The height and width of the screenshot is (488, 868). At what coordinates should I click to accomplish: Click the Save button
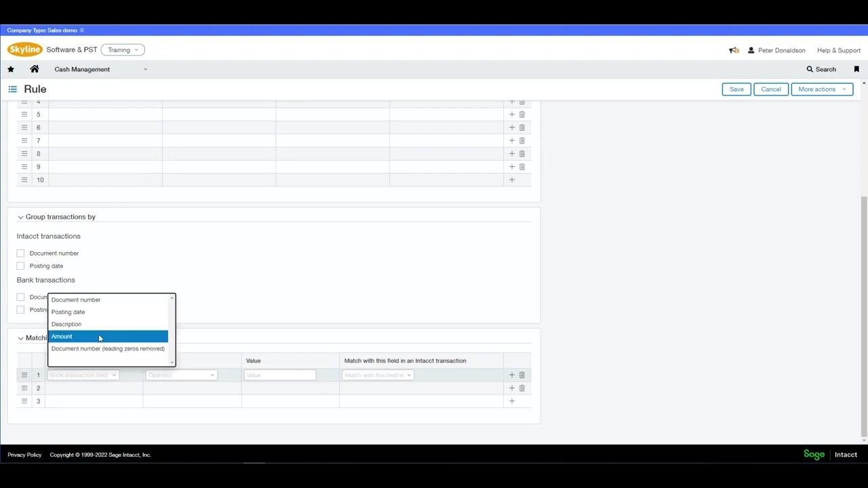736,89
